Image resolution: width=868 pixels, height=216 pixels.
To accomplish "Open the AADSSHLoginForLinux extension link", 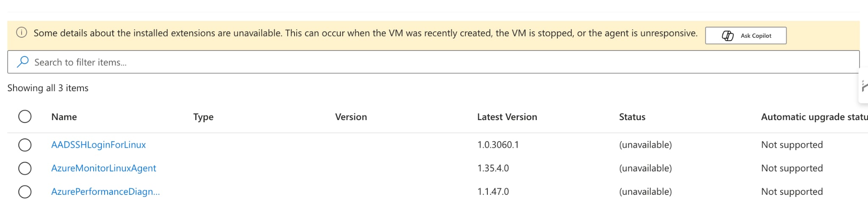I will pos(98,145).
